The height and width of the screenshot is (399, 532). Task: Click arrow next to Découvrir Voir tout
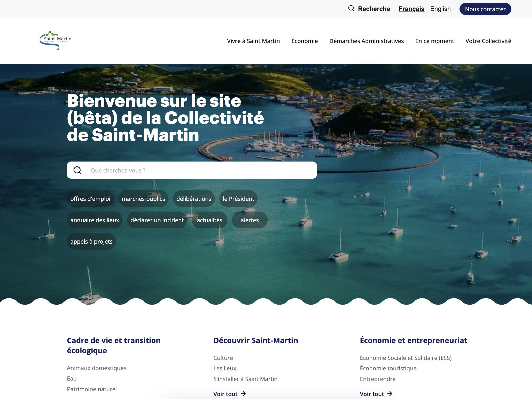click(243, 394)
